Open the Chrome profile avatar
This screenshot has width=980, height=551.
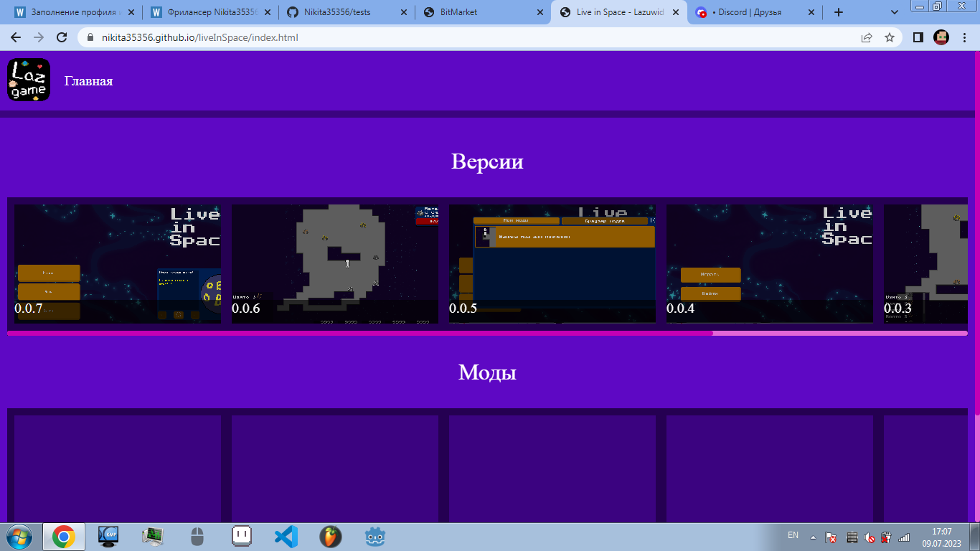[x=941, y=37]
